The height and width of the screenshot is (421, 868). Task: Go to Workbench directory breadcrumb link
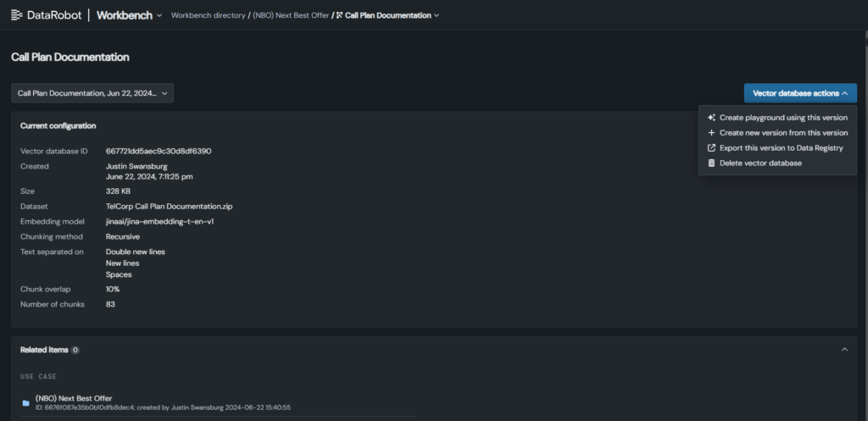point(209,15)
